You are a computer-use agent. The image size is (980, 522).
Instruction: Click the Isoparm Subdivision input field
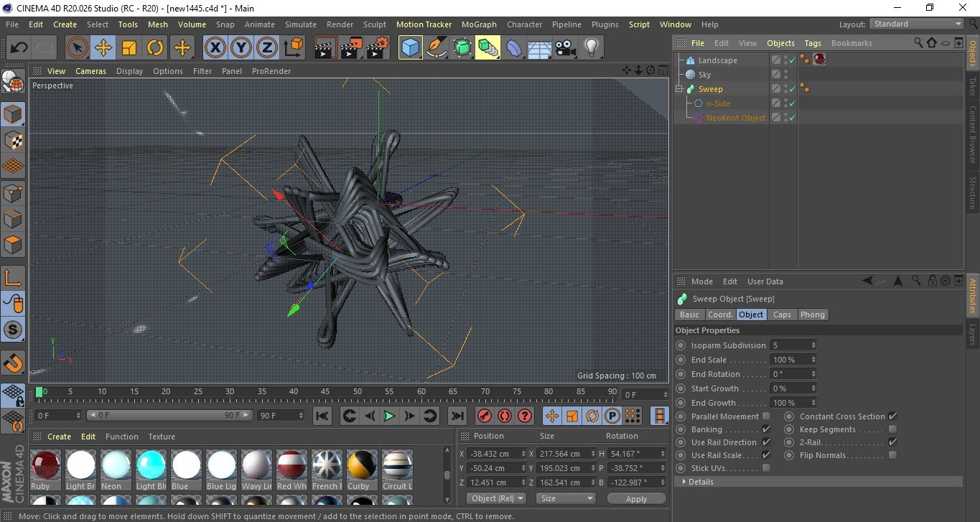pos(790,345)
